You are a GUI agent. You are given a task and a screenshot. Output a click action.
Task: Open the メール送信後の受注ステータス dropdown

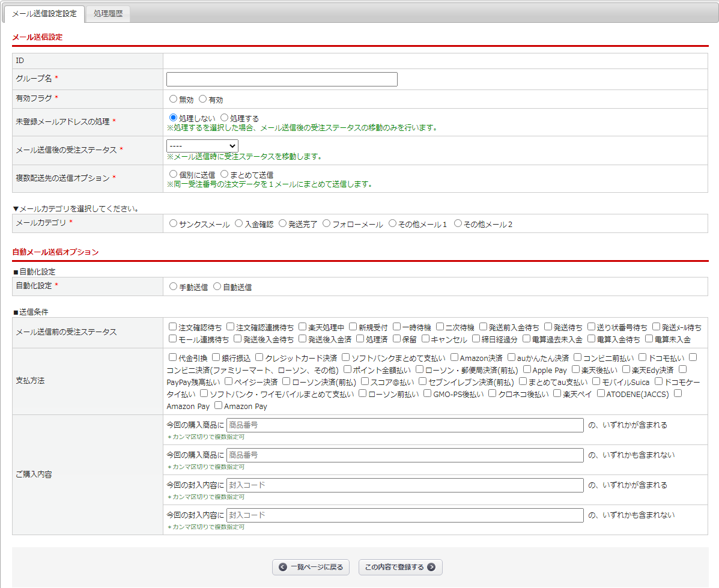tap(202, 146)
